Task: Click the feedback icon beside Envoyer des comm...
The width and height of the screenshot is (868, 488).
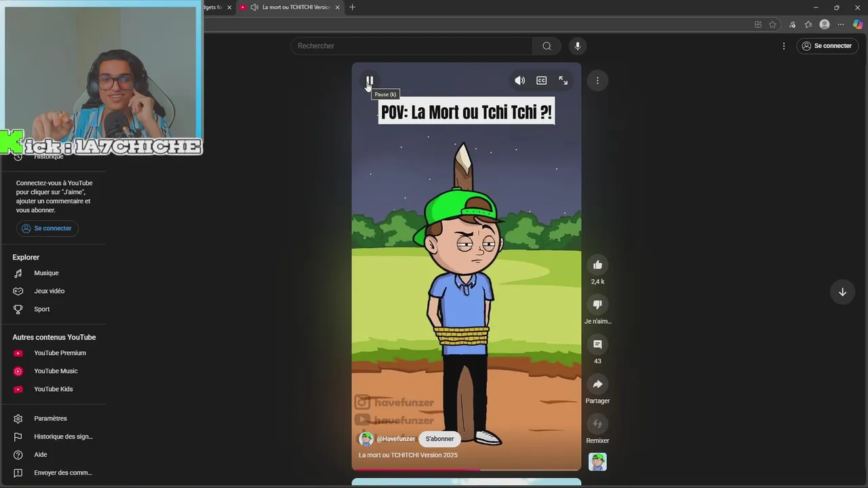Action: (x=18, y=473)
